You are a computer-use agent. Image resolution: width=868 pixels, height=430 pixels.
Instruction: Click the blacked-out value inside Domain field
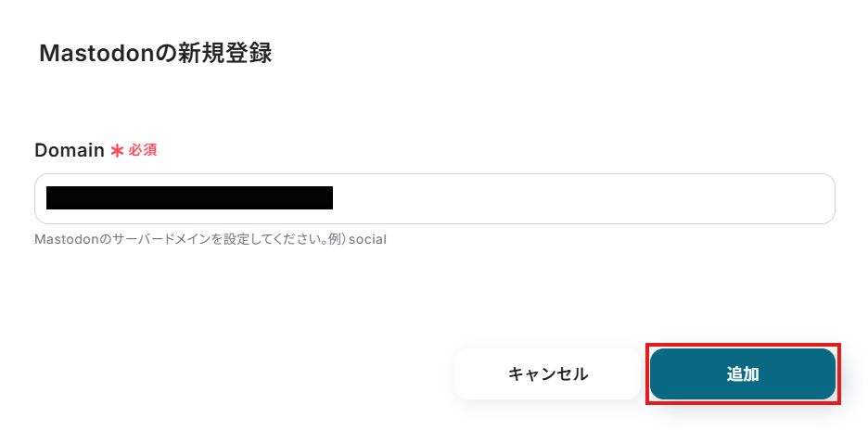(x=189, y=198)
